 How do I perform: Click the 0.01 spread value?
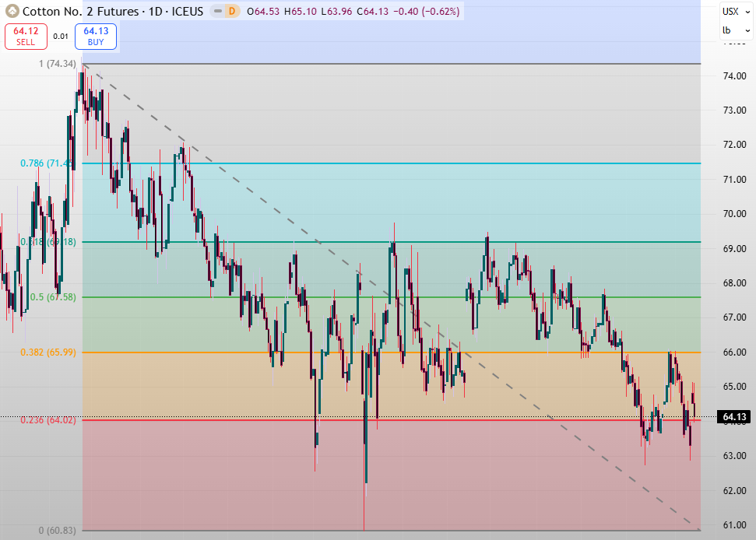[60, 36]
